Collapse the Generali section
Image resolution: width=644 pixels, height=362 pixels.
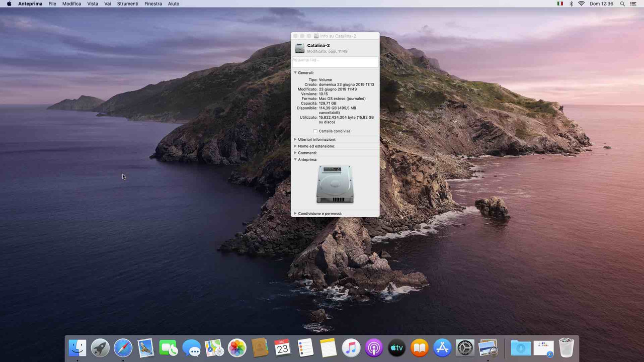pos(295,73)
